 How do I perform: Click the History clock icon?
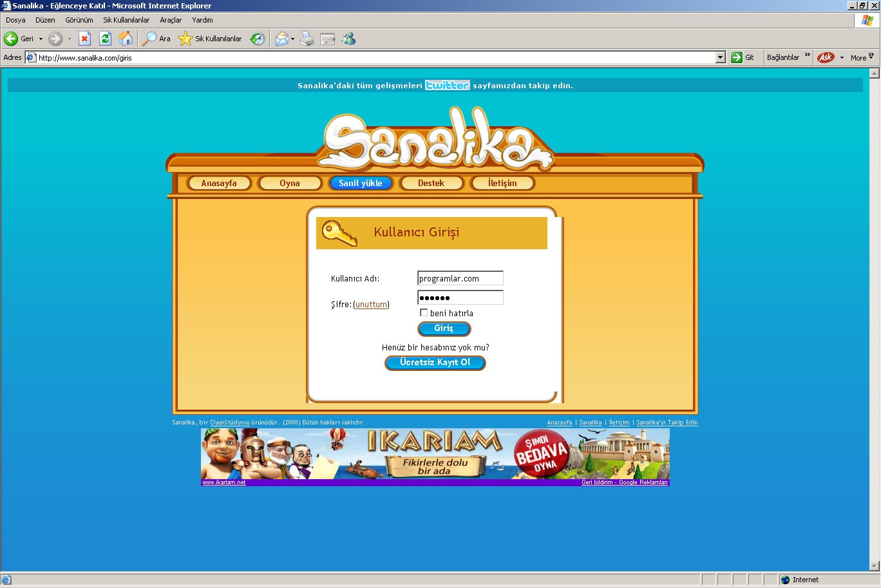258,39
